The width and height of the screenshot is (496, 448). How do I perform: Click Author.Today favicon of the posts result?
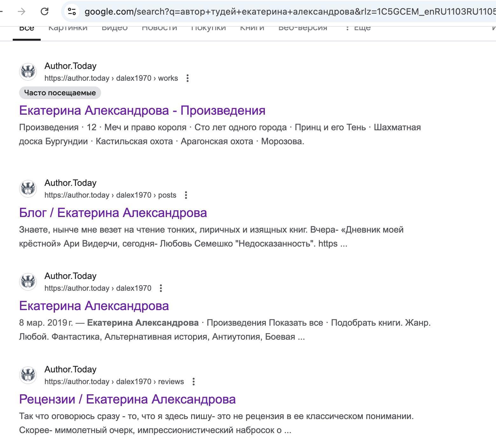click(28, 188)
